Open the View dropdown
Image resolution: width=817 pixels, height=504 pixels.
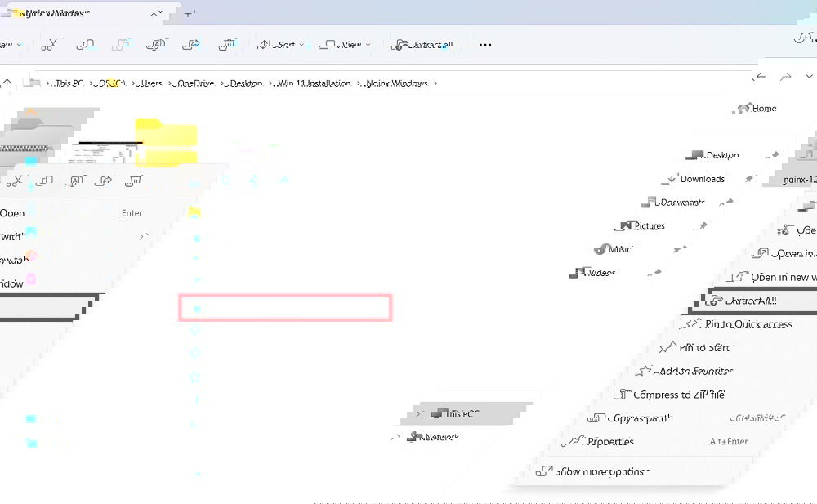coord(345,45)
